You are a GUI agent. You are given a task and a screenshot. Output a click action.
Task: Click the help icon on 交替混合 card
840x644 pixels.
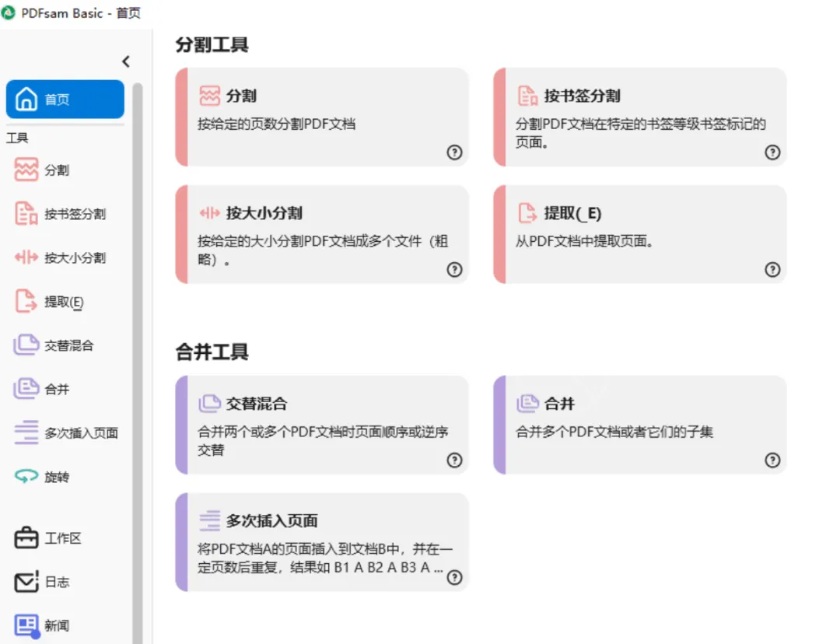(455, 460)
